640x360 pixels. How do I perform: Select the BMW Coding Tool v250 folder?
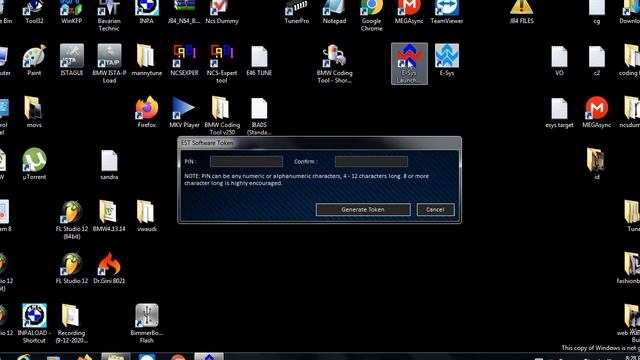coord(222,116)
